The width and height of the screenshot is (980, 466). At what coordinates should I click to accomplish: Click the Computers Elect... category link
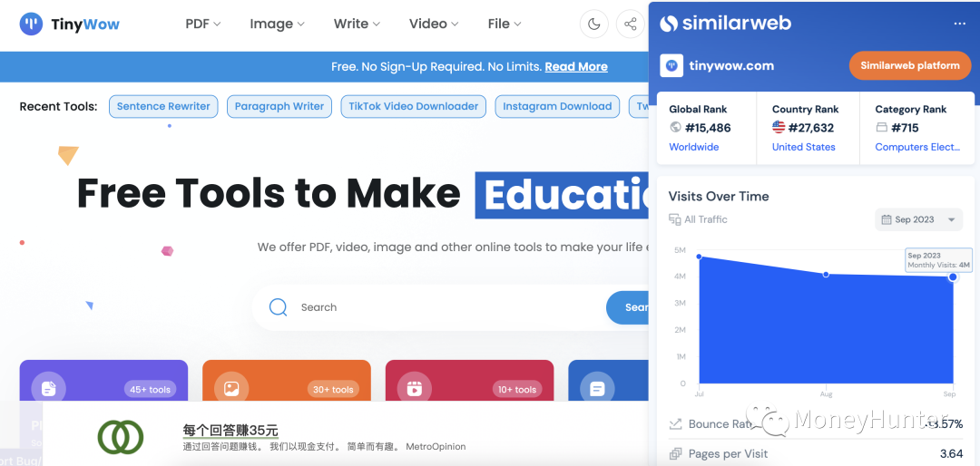(x=917, y=147)
